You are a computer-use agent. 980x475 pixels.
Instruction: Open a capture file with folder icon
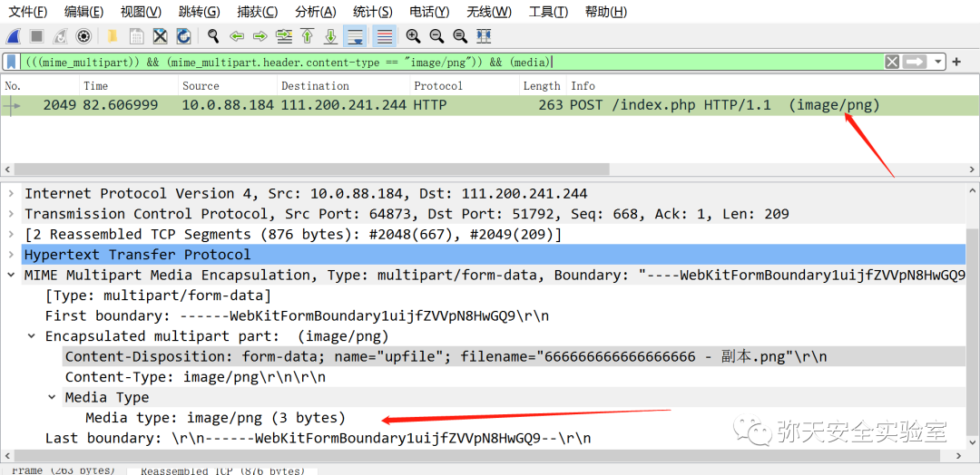pyautogui.click(x=113, y=36)
